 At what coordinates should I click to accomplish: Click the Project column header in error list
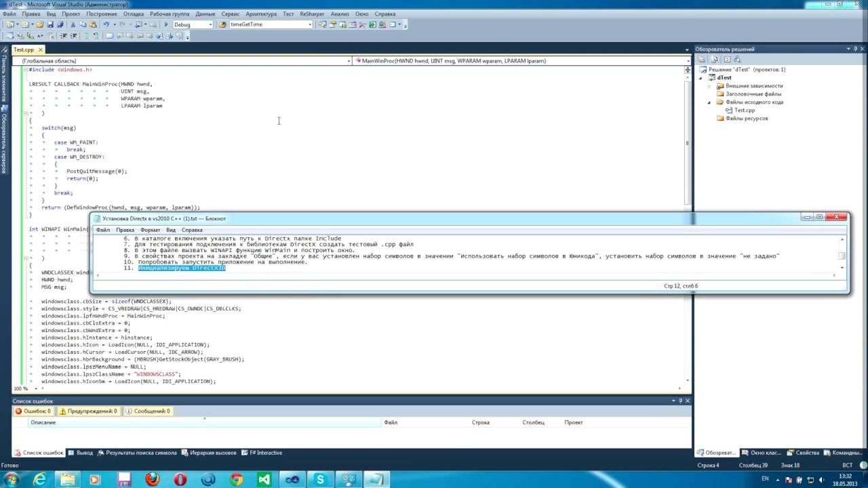pos(574,422)
